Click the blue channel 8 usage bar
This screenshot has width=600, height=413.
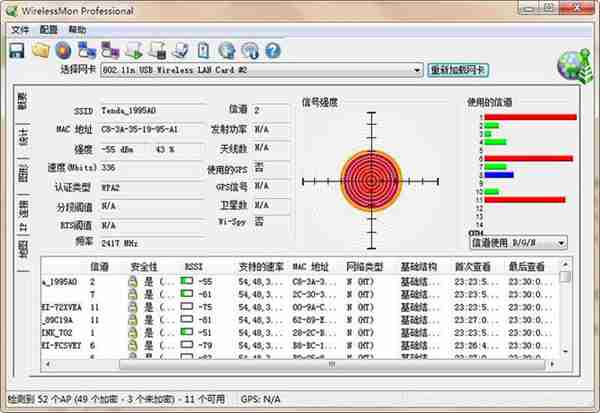[x=499, y=175]
